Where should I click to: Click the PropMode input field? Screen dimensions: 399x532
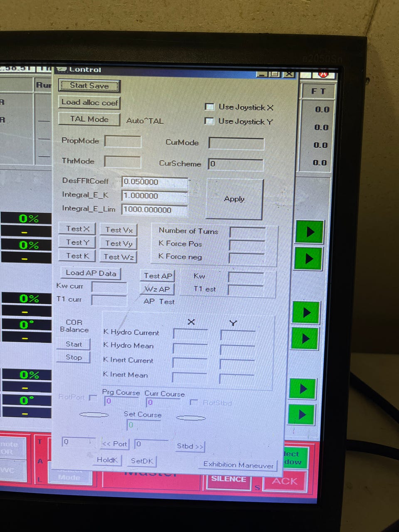pyautogui.click(x=123, y=141)
